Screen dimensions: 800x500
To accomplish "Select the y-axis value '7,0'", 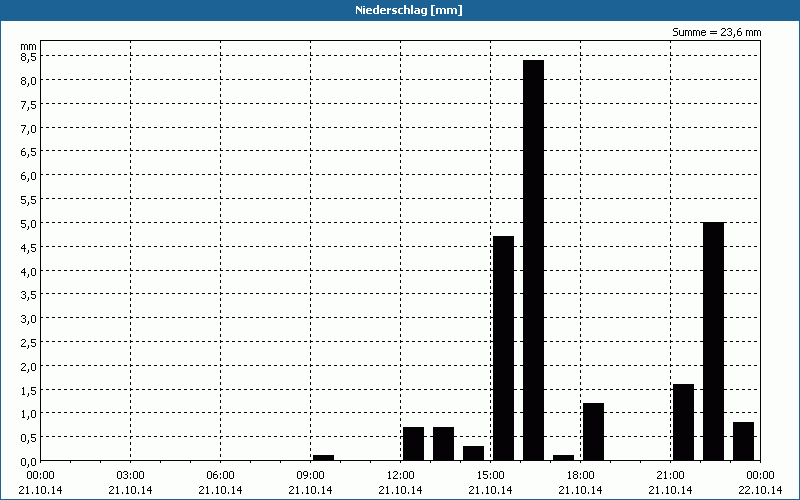I will (28, 128).
